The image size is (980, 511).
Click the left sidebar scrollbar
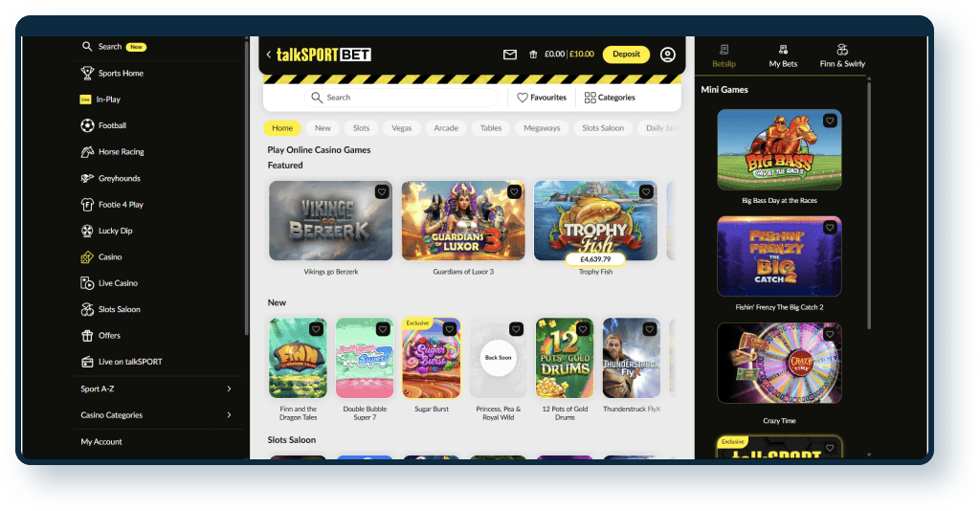pos(246,188)
